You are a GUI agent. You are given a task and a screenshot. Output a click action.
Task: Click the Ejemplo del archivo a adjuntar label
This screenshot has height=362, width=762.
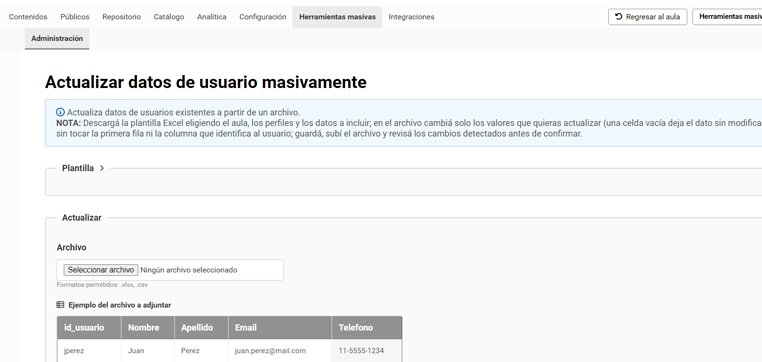pos(120,305)
